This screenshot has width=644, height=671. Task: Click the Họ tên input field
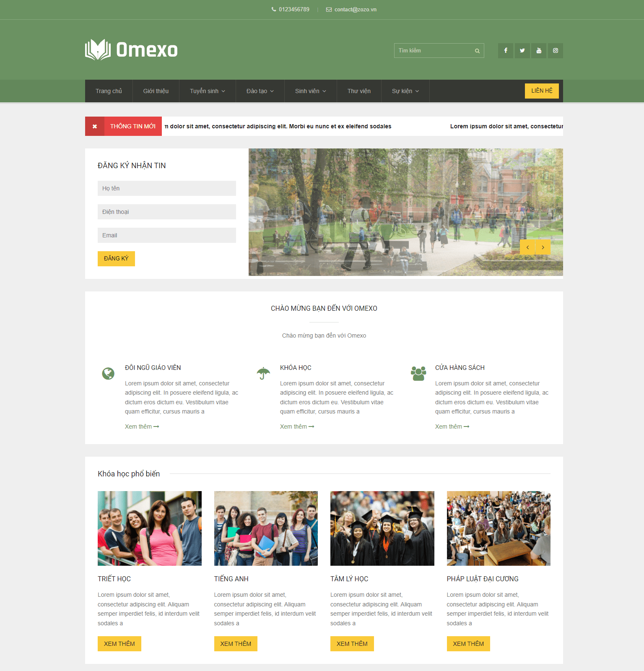166,188
